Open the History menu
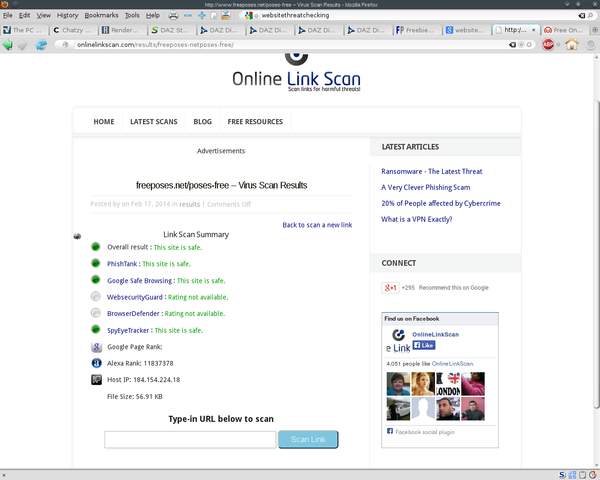Image resolution: width=600 pixels, height=480 pixels. [x=67, y=15]
